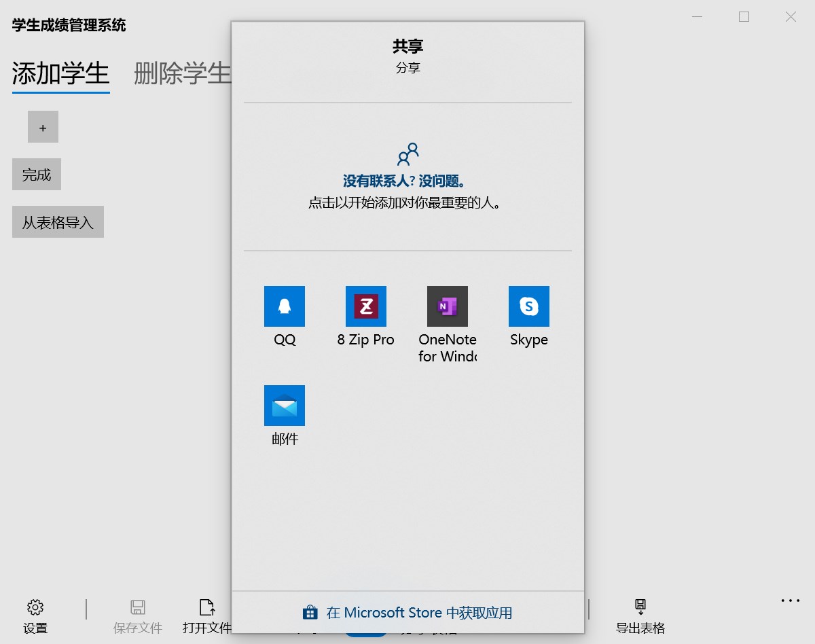The image size is (815, 644).
Task: Share through the 邮件 mail app
Action: (284, 406)
